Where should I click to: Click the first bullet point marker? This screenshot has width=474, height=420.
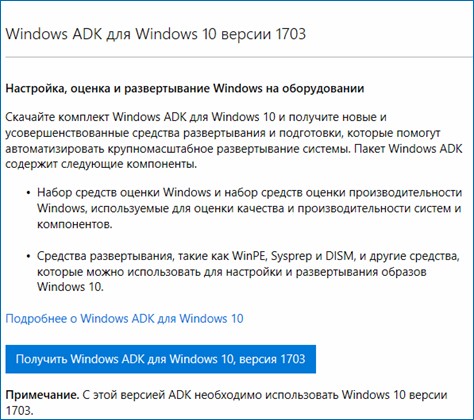tap(29, 193)
